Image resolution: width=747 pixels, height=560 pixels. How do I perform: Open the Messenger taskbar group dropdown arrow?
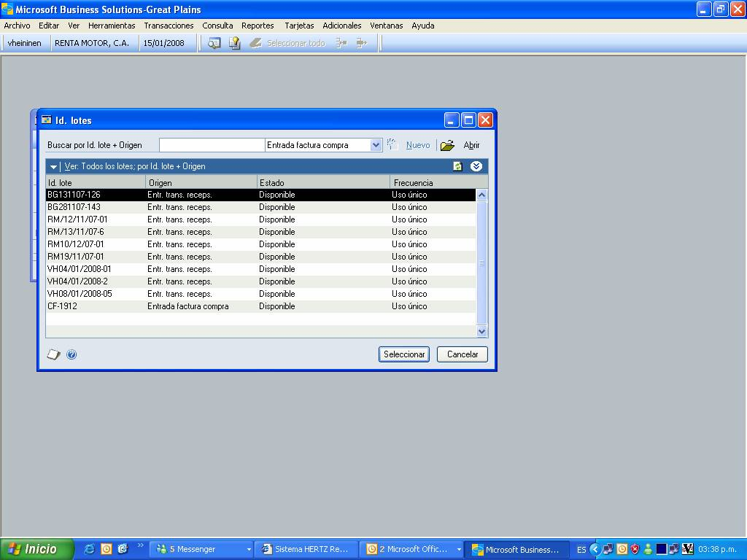click(x=249, y=550)
